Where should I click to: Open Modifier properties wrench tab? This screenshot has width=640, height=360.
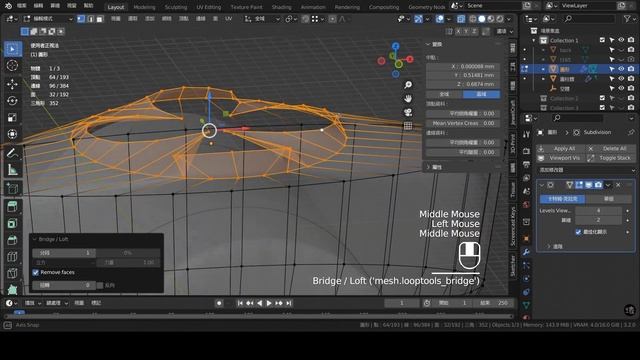pos(526,252)
